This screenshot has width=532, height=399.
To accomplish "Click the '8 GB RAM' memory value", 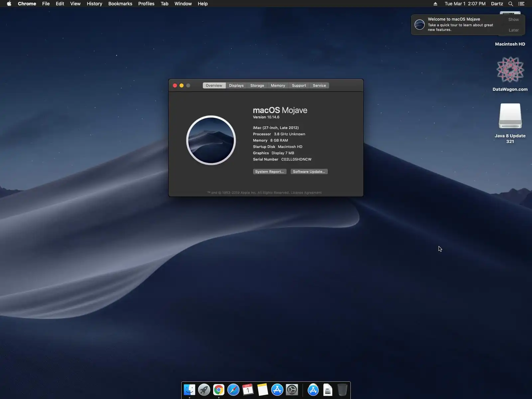I will [x=279, y=140].
